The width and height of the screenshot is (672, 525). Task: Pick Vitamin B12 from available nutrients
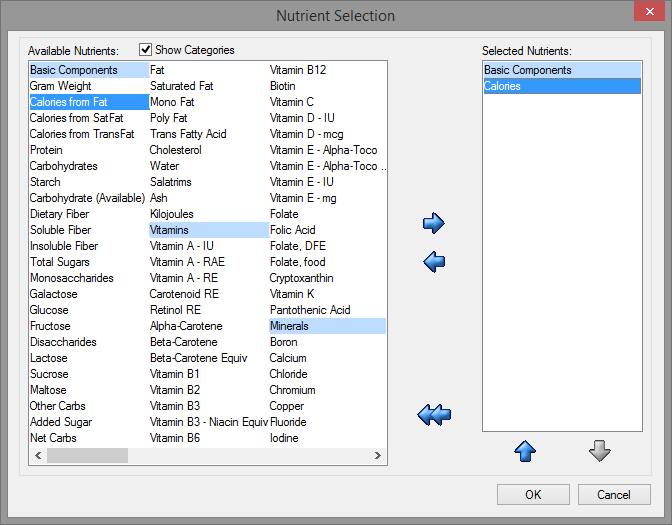tap(298, 70)
